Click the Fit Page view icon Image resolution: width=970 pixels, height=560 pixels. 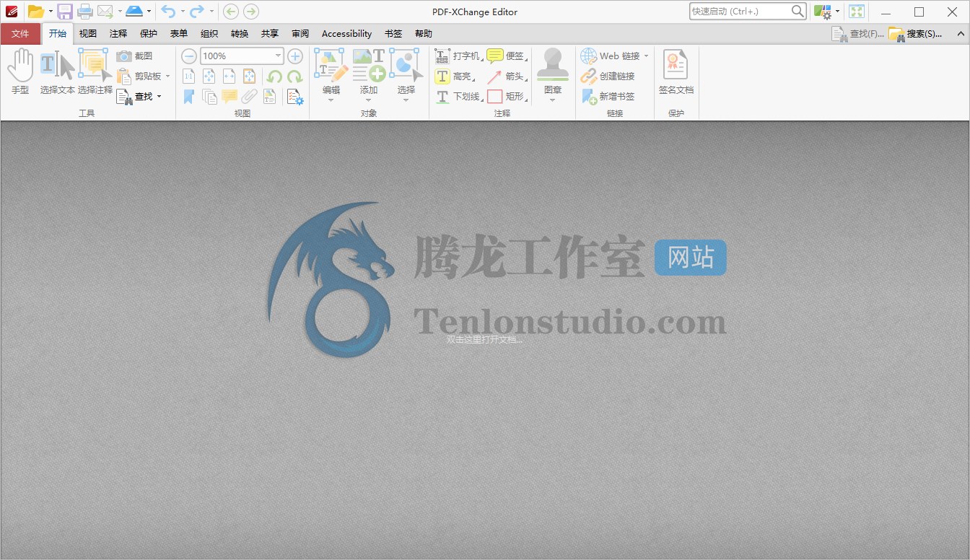[209, 76]
